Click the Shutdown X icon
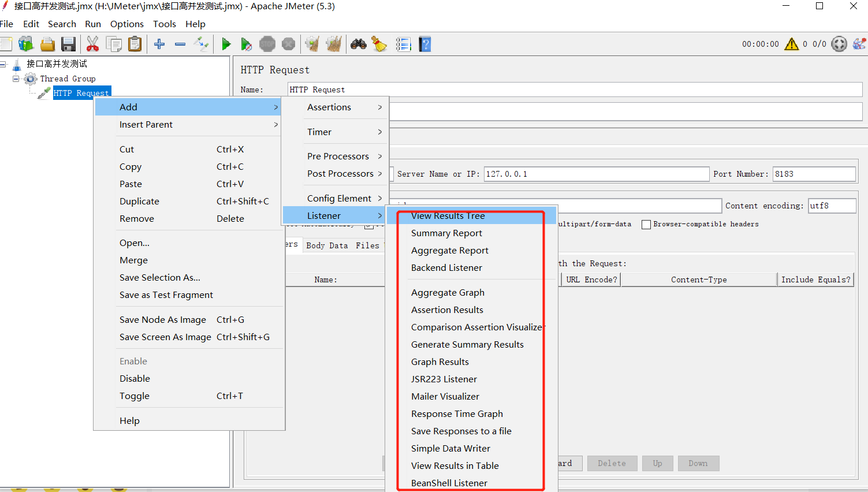The image size is (868, 492). pos(289,44)
